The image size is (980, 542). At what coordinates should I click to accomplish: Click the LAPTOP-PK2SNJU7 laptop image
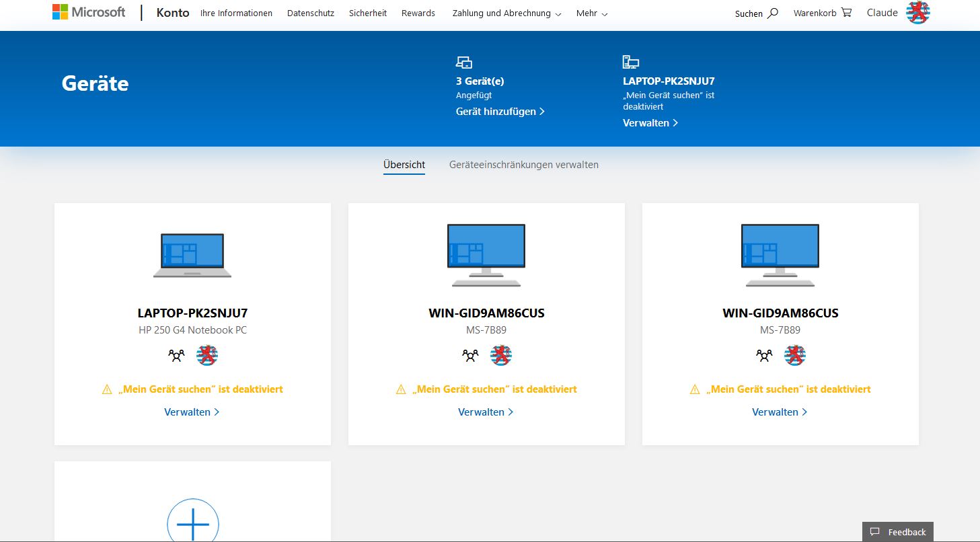point(192,256)
